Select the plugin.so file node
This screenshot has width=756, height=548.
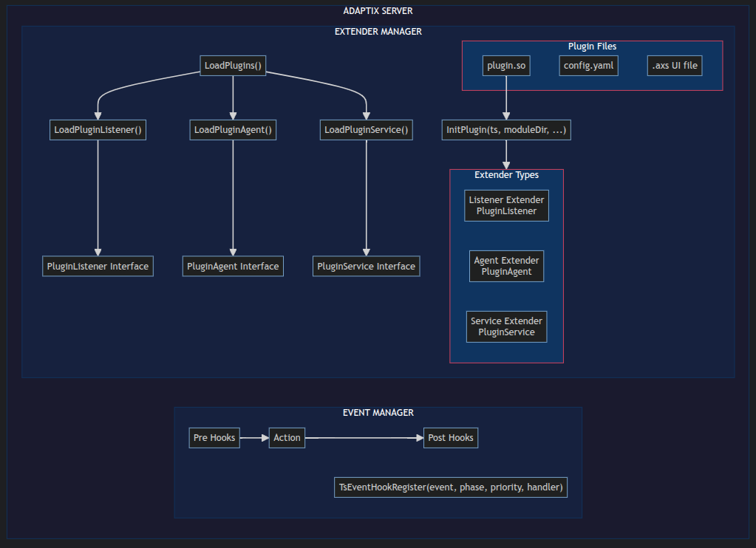point(506,66)
